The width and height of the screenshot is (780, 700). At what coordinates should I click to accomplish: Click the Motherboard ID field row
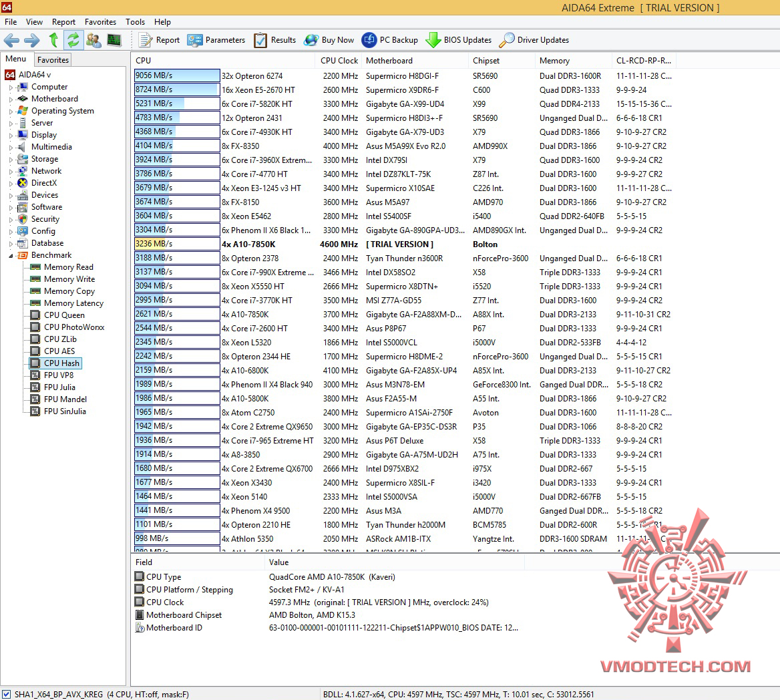[329, 628]
